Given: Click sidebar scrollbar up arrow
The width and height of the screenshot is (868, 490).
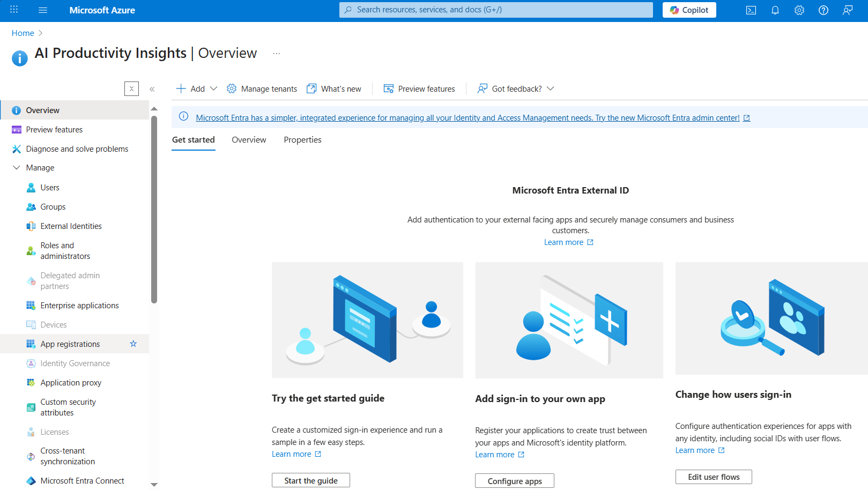Looking at the screenshot, I should pyautogui.click(x=154, y=109).
